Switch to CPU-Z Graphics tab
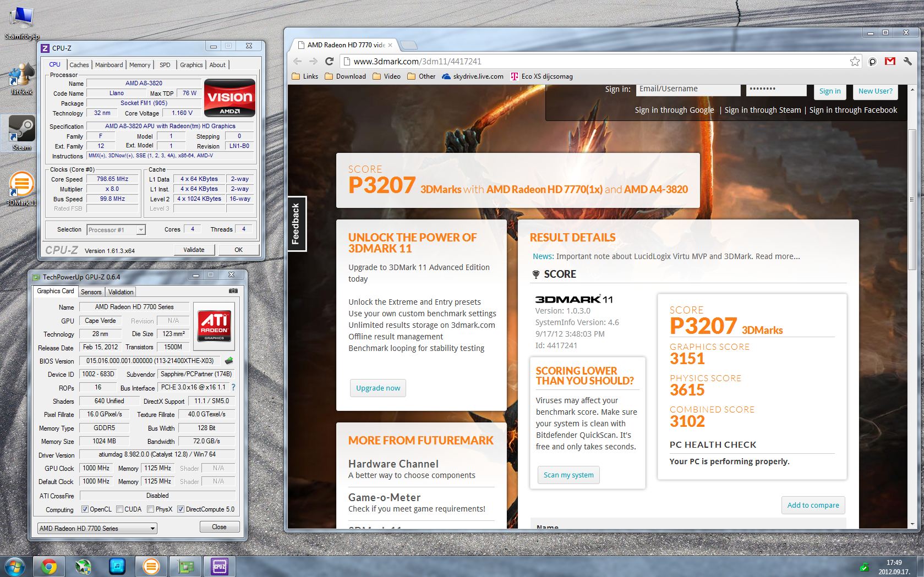924x577 pixels. click(192, 65)
